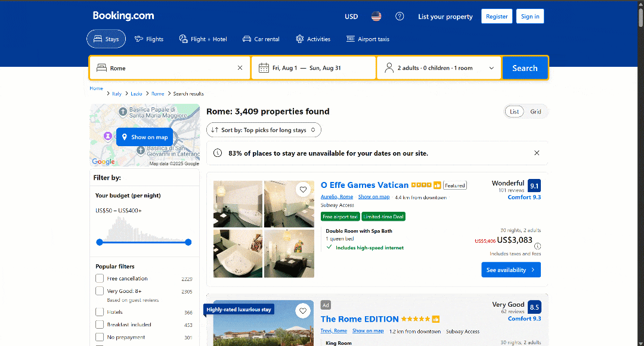
Task: Click the spa bath photo thumbnail
Action: pos(238,254)
